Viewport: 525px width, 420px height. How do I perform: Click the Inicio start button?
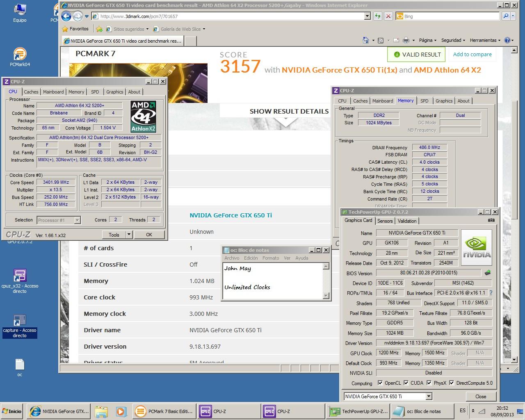[12, 411]
